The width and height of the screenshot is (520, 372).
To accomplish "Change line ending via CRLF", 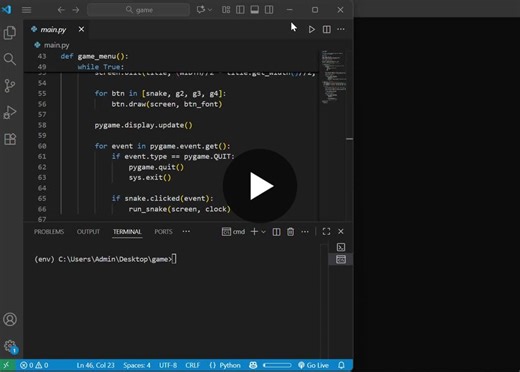I will click(x=192, y=365).
